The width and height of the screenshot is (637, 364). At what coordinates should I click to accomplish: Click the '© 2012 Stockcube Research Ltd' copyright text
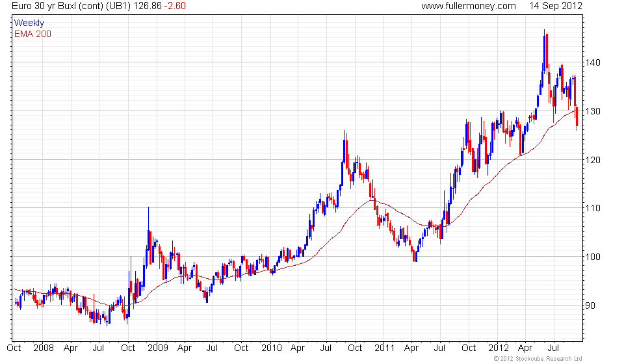538,359
